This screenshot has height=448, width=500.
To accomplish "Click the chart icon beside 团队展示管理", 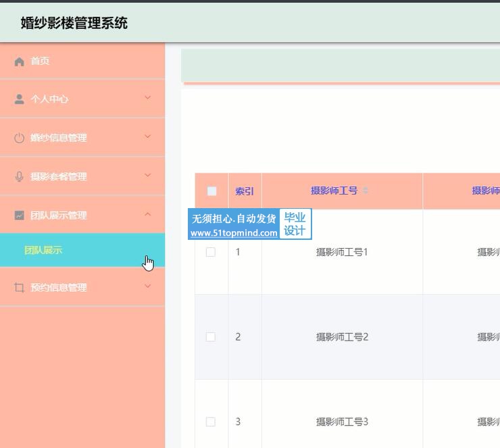I will [x=19, y=216].
